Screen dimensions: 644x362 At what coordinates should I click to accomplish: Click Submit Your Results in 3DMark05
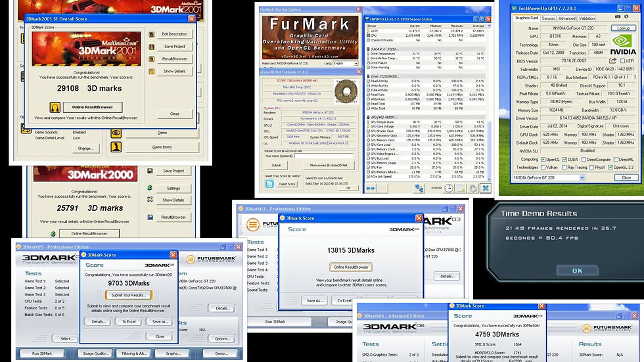click(129, 295)
